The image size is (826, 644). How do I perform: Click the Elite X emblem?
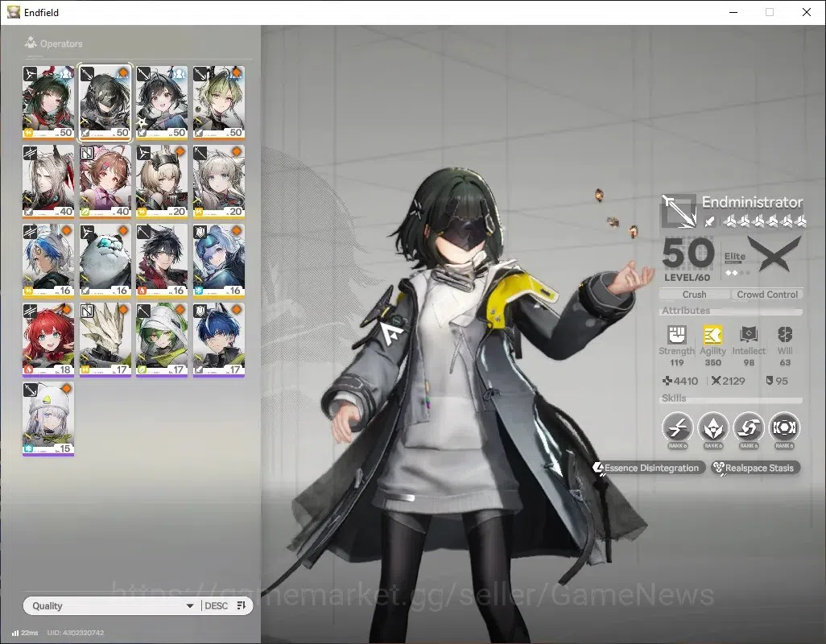774,254
